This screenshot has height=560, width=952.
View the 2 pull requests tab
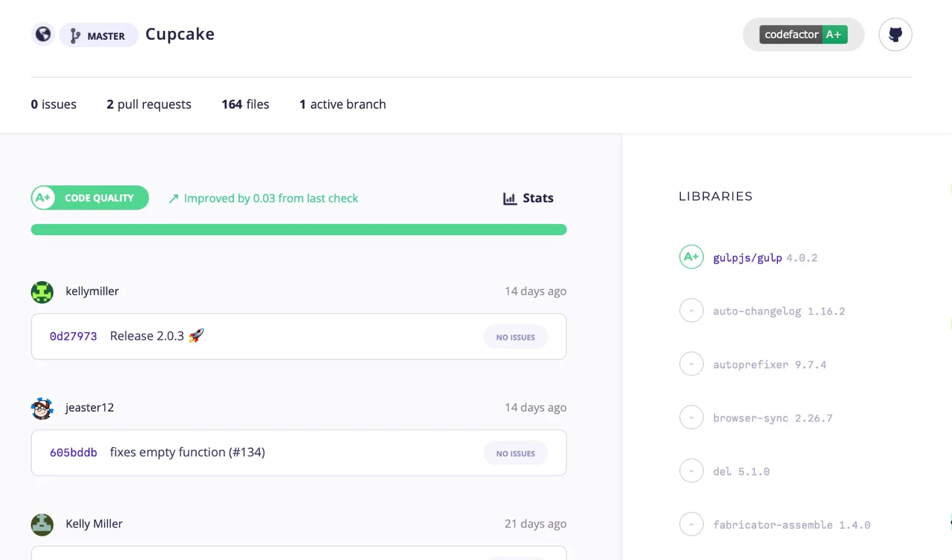[149, 105]
